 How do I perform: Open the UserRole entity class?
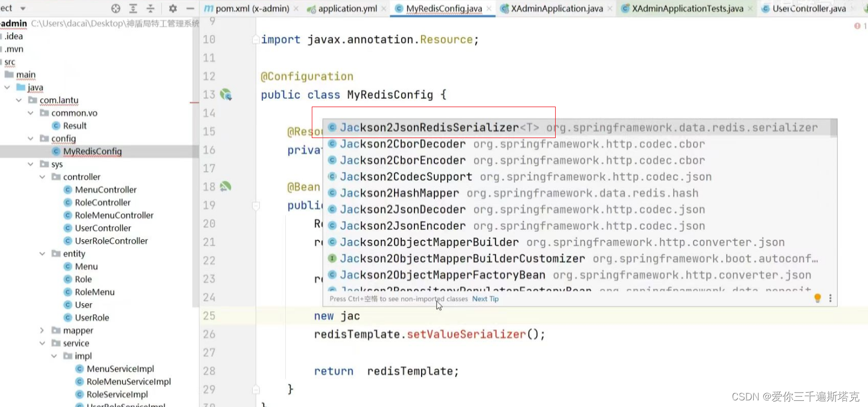(87, 317)
